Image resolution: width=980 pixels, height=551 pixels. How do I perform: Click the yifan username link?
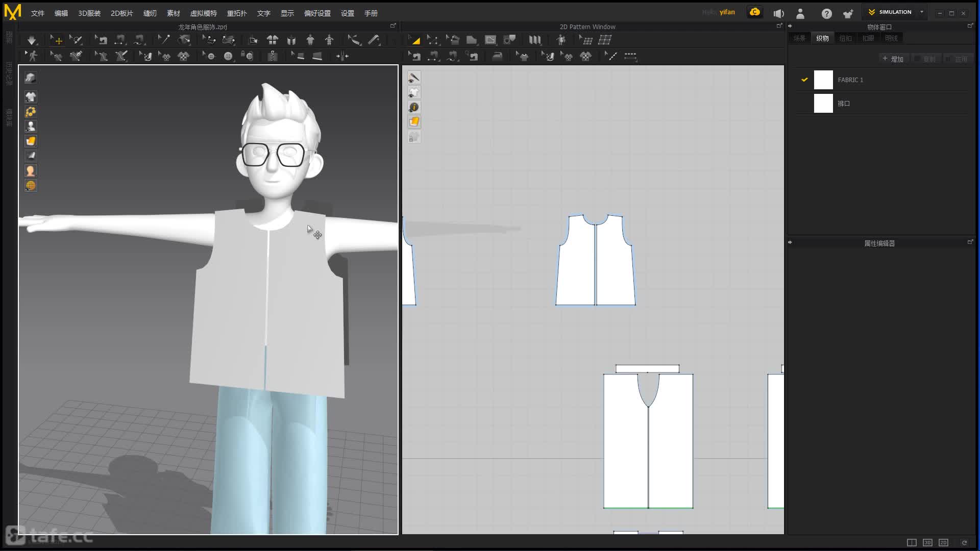click(727, 12)
